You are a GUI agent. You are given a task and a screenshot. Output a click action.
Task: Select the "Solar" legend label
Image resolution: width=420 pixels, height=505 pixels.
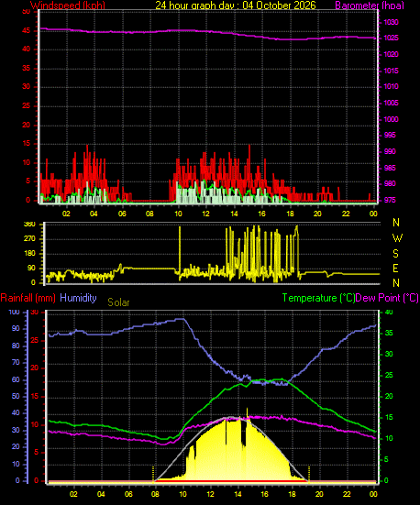(x=118, y=302)
